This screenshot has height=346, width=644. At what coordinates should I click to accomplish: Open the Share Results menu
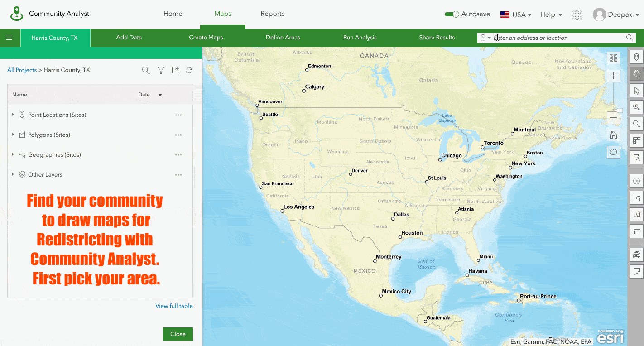[x=437, y=38]
